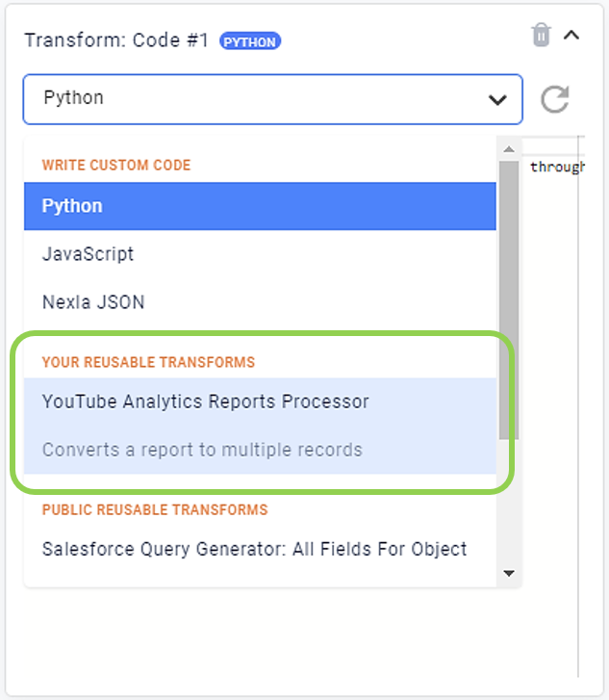Select YouTube Analytics Reports Processor transform
The image size is (609, 700).
[x=205, y=402]
